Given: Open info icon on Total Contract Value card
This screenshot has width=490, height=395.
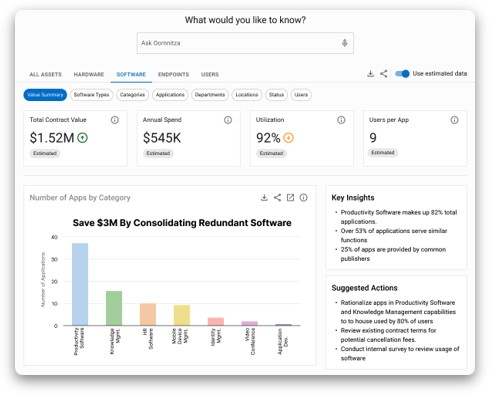Looking at the screenshot, I should tap(115, 120).
